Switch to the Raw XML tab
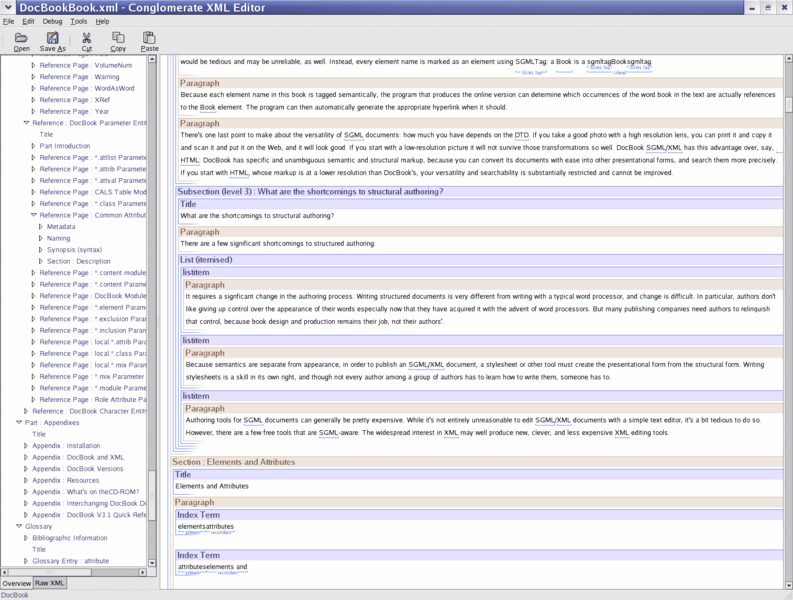The width and height of the screenshot is (793, 600). tap(50, 583)
